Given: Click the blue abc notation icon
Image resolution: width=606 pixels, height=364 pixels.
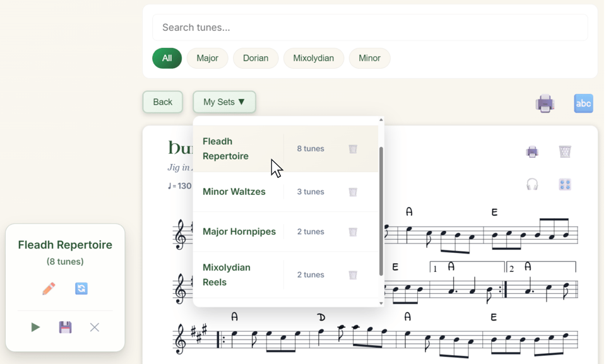Looking at the screenshot, I should tap(583, 103).
